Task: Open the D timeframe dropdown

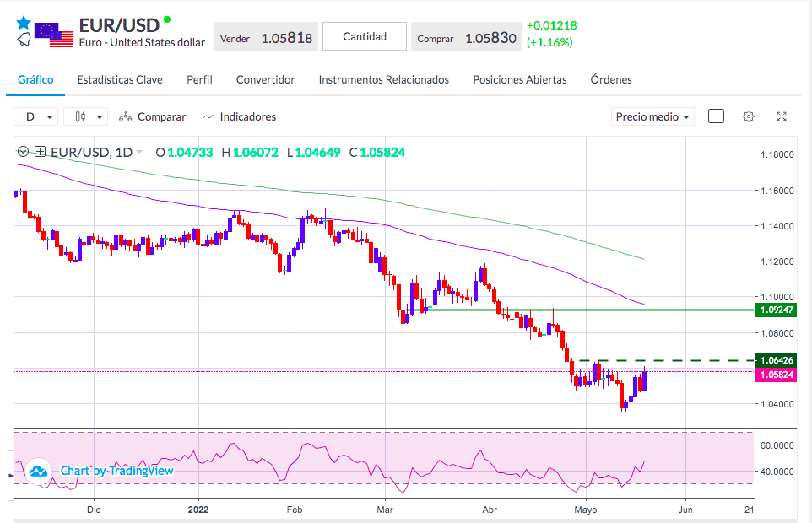Action: click(x=35, y=117)
